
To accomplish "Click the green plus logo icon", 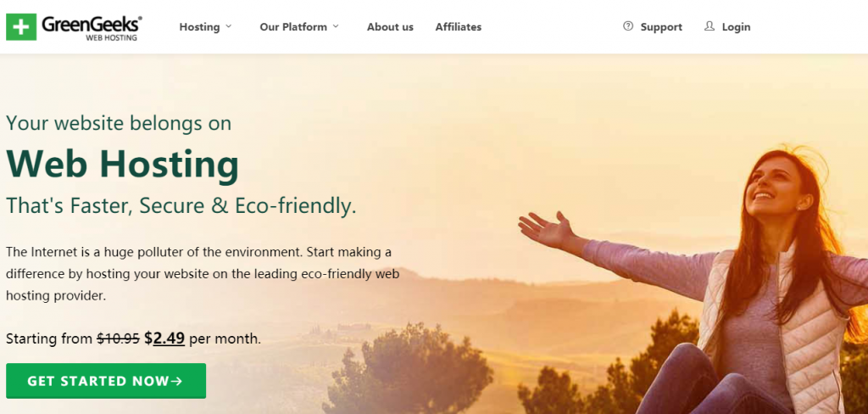I will [x=21, y=27].
